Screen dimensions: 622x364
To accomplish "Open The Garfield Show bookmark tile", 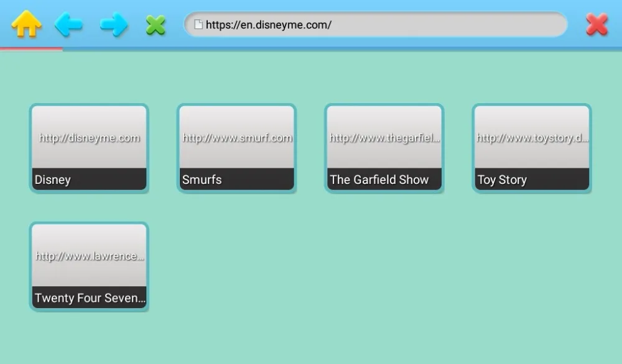I will tap(384, 148).
